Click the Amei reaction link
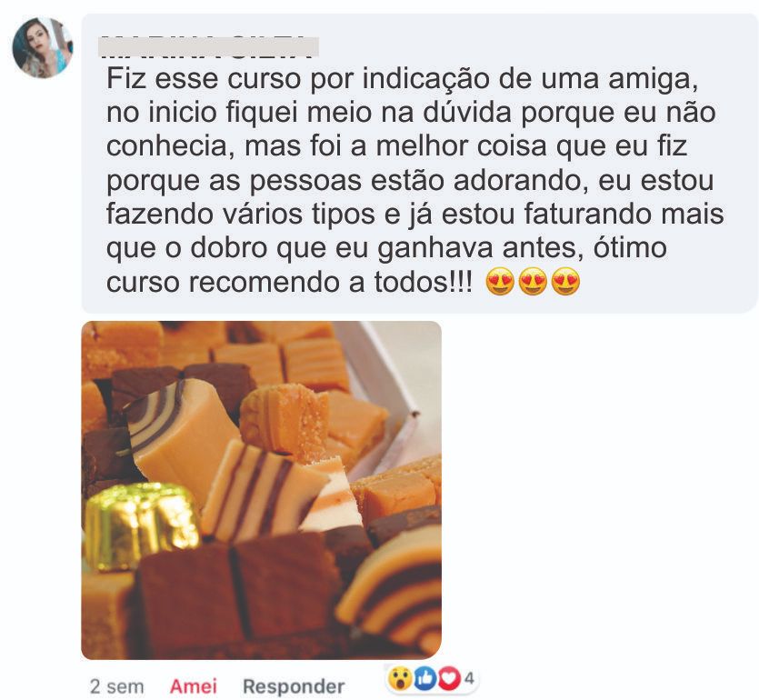The image size is (759, 700). click(193, 686)
